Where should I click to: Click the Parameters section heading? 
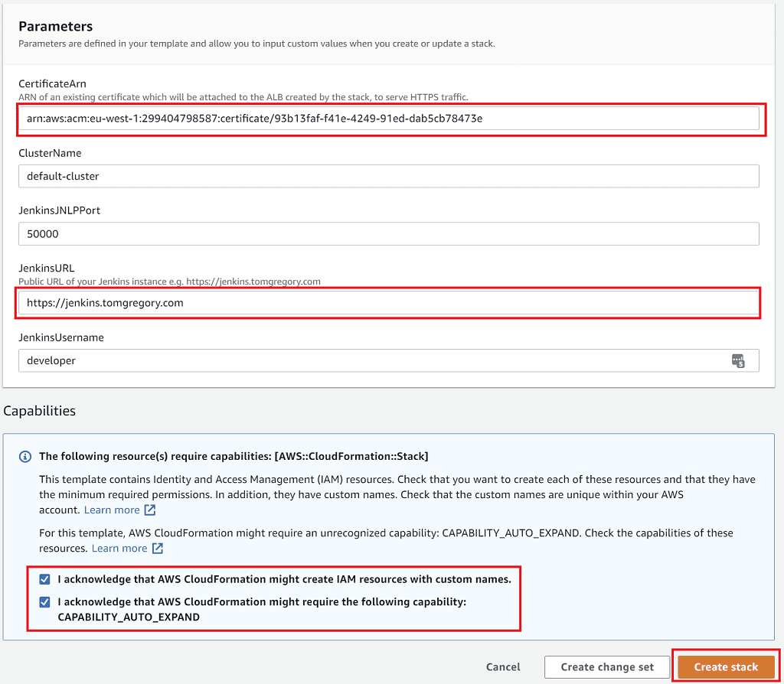point(55,26)
